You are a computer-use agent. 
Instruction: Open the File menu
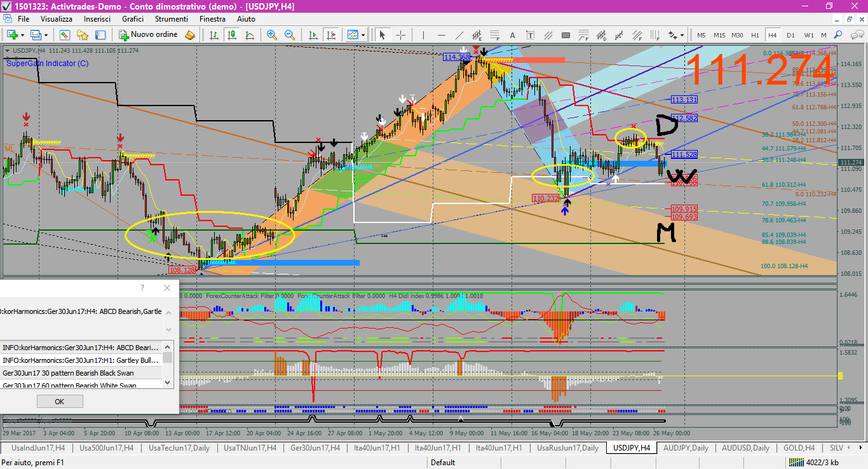[24, 19]
